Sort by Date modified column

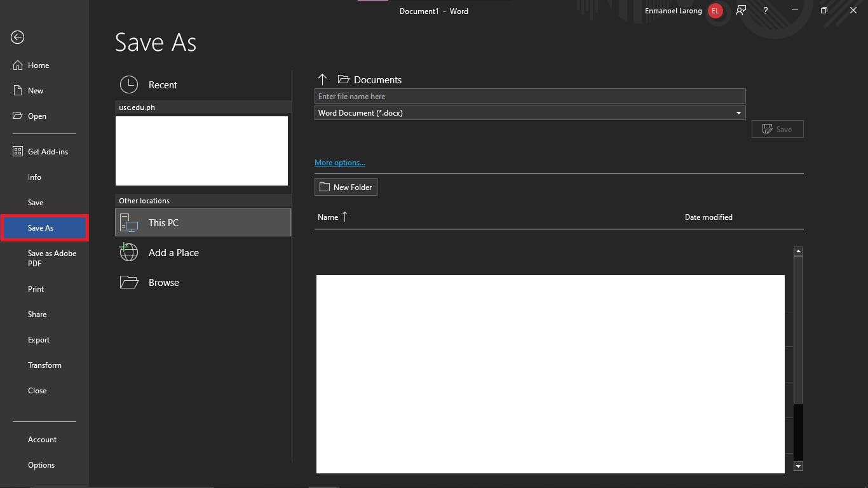coord(709,217)
